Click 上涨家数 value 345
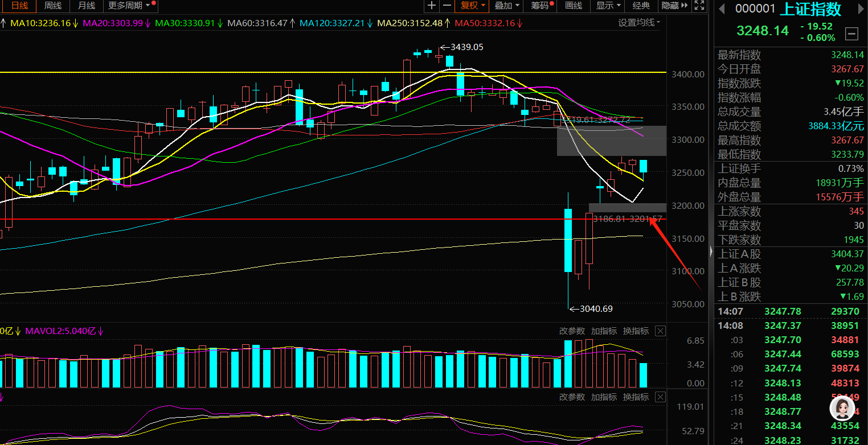The height and width of the screenshot is (445, 868). coord(856,212)
